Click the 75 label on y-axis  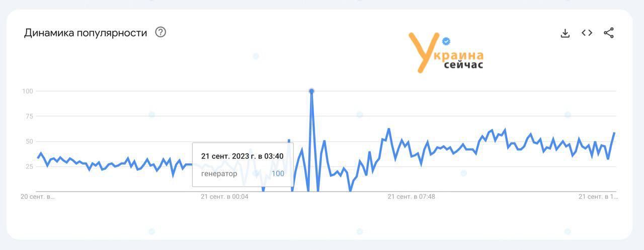click(x=29, y=116)
